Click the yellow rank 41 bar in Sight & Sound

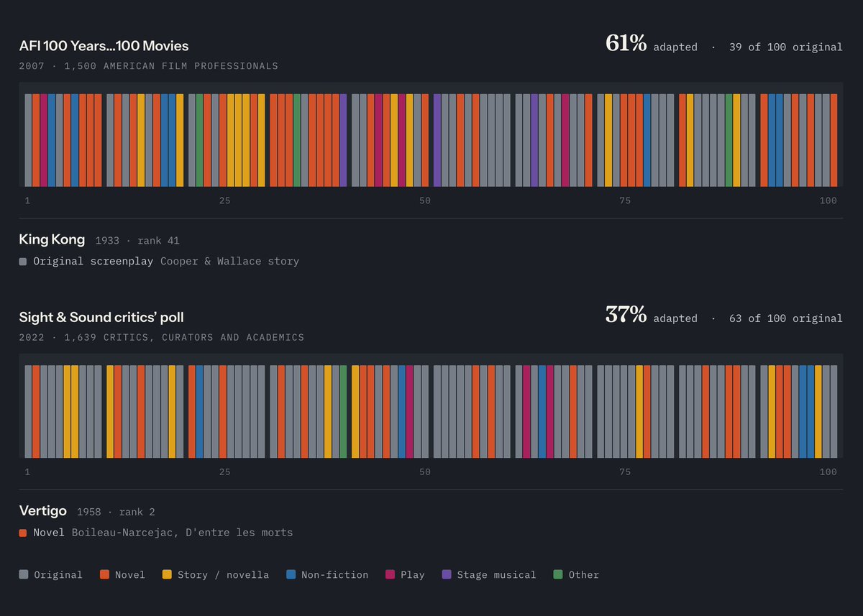(355, 411)
